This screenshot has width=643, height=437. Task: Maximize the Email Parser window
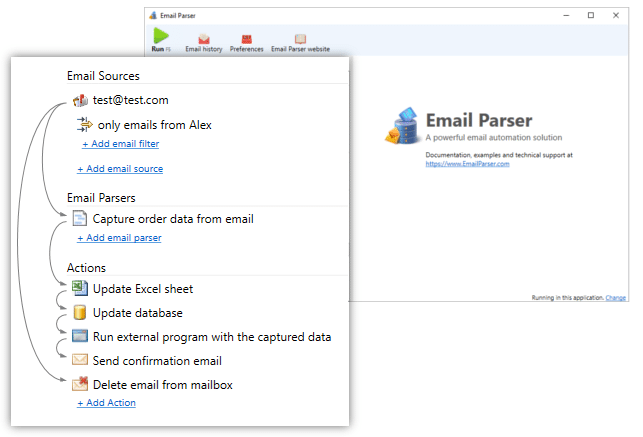tap(591, 16)
